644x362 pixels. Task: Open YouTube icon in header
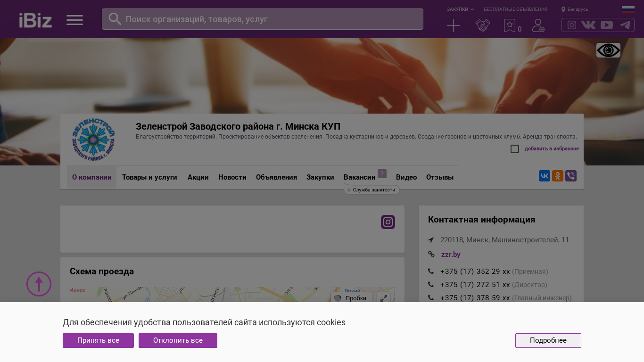tap(607, 25)
